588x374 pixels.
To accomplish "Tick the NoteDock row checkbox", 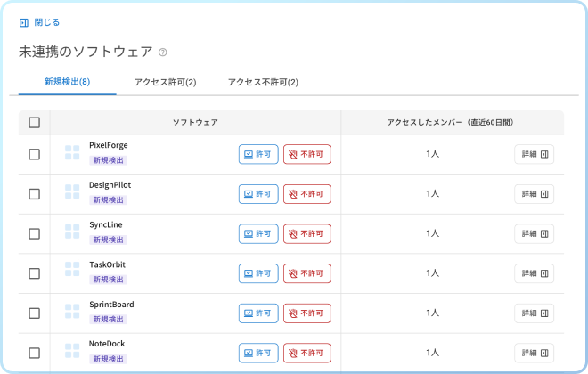I will (x=34, y=353).
